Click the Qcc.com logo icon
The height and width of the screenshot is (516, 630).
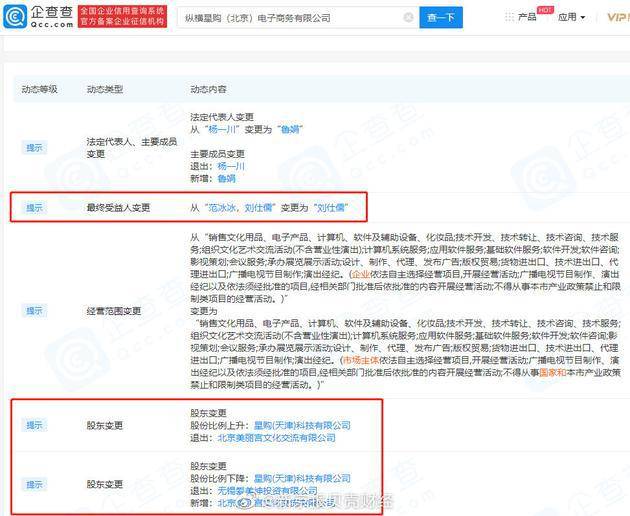coord(15,16)
